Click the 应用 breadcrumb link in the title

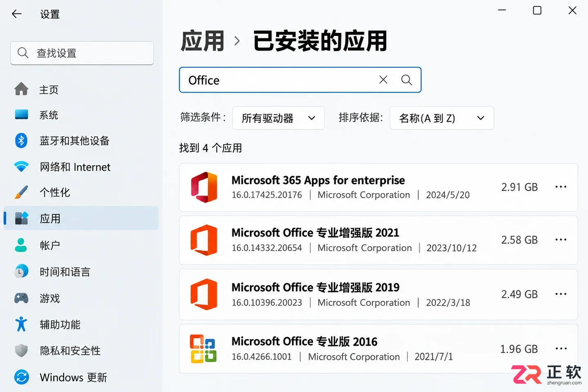pos(203,41)
